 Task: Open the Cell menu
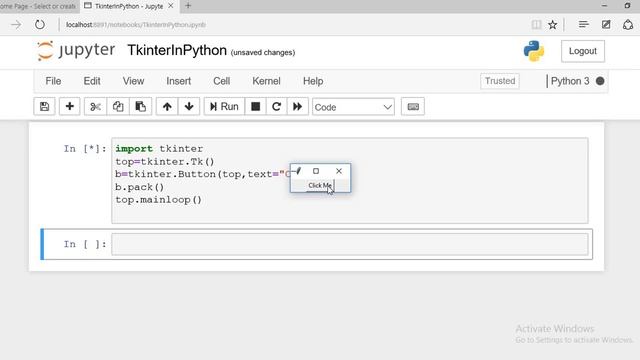click(x=222, y=81)
